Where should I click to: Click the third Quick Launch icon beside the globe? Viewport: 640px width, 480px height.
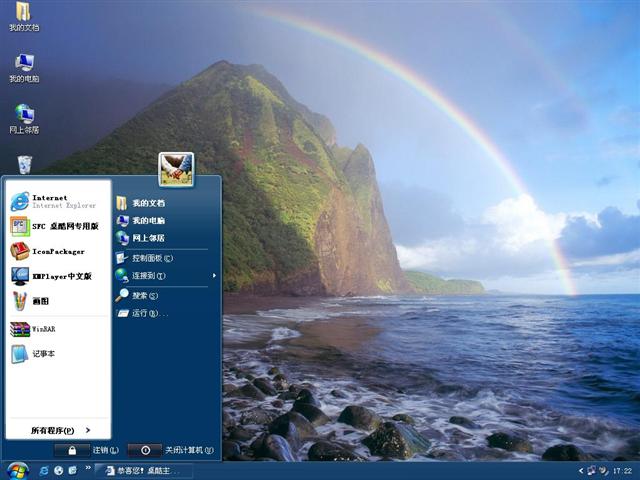click(x=73, y=471)
